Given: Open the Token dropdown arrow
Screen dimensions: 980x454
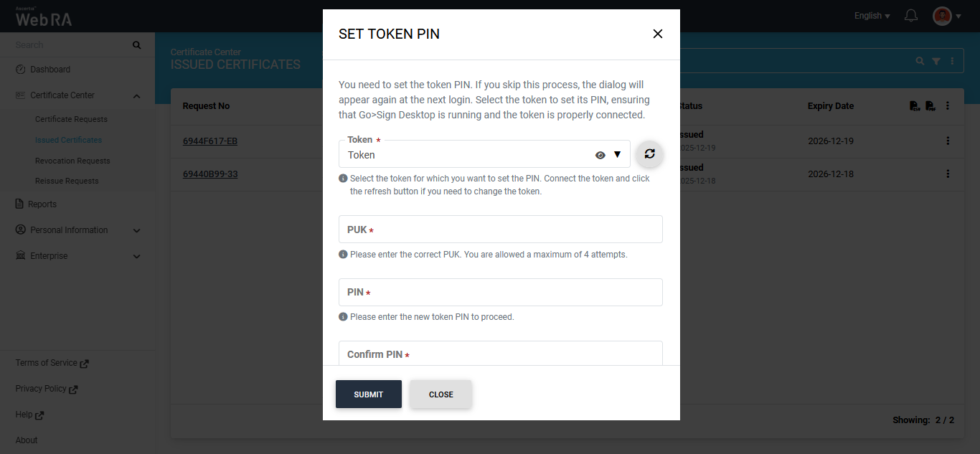Looking at the screenshot, I should [x=617, y=155].
